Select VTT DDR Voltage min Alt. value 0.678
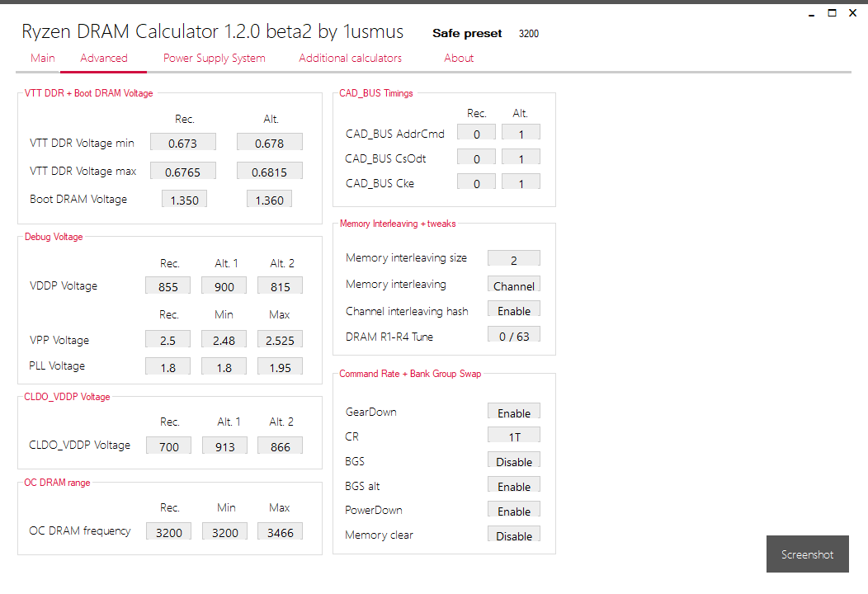Image resolution: width=868 pixels, height=594 pixels. click(x=270, y=143)
